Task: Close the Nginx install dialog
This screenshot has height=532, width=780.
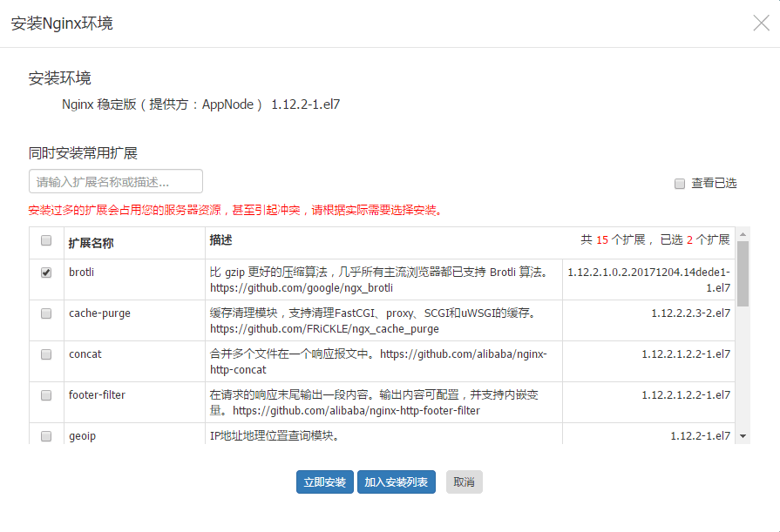Action: [760, 24]
